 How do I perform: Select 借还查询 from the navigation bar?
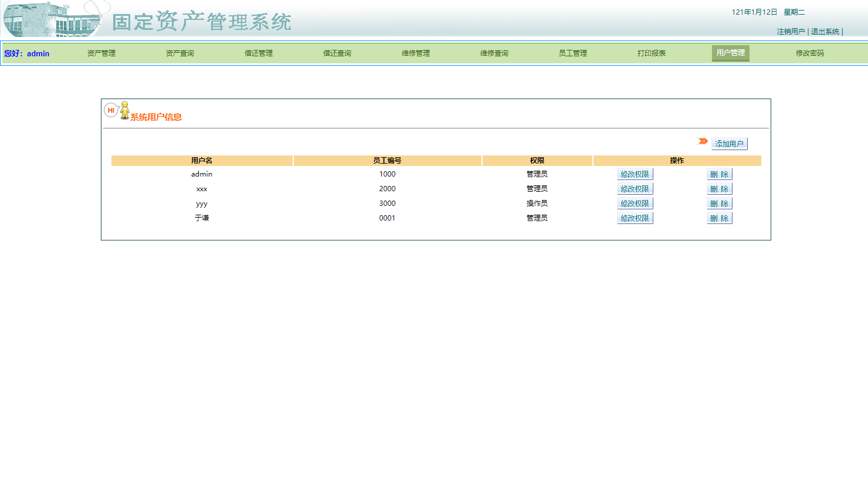[337, 53]
